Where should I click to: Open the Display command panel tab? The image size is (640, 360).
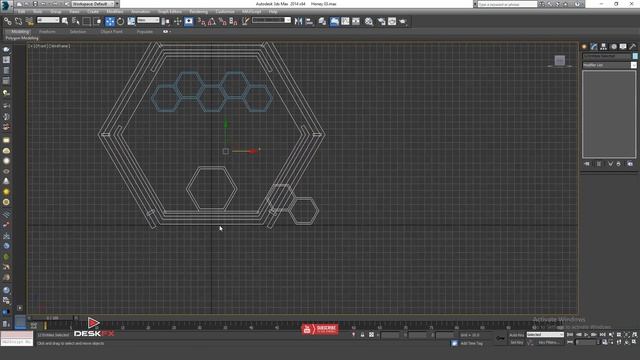pyautogui.click(x=623, y=47)
